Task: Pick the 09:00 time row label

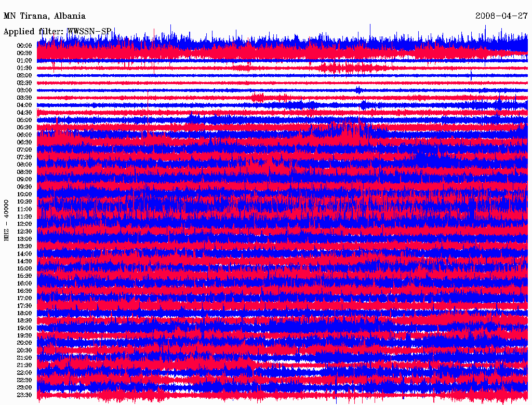Action: [x=24, y=180]
